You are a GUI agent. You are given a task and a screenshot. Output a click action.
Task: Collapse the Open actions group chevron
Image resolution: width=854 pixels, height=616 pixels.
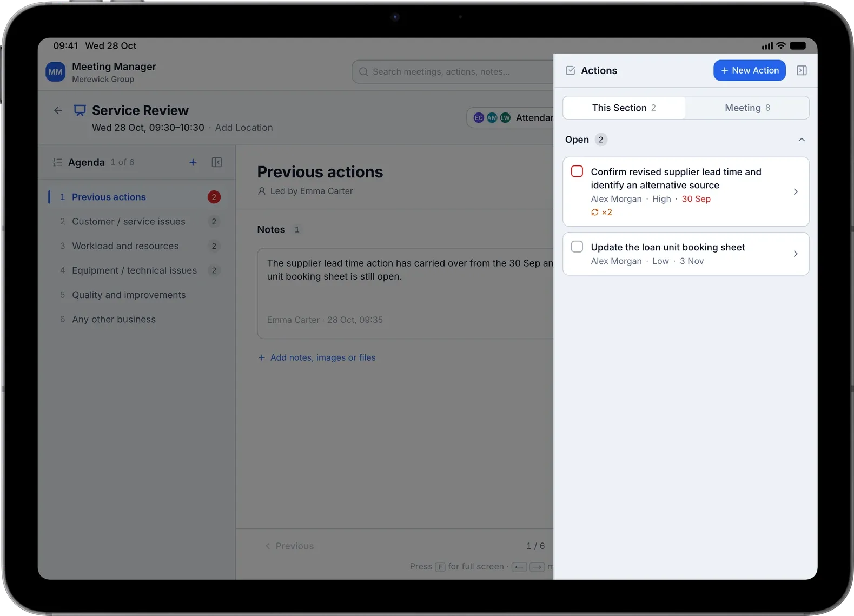point(802,140)
